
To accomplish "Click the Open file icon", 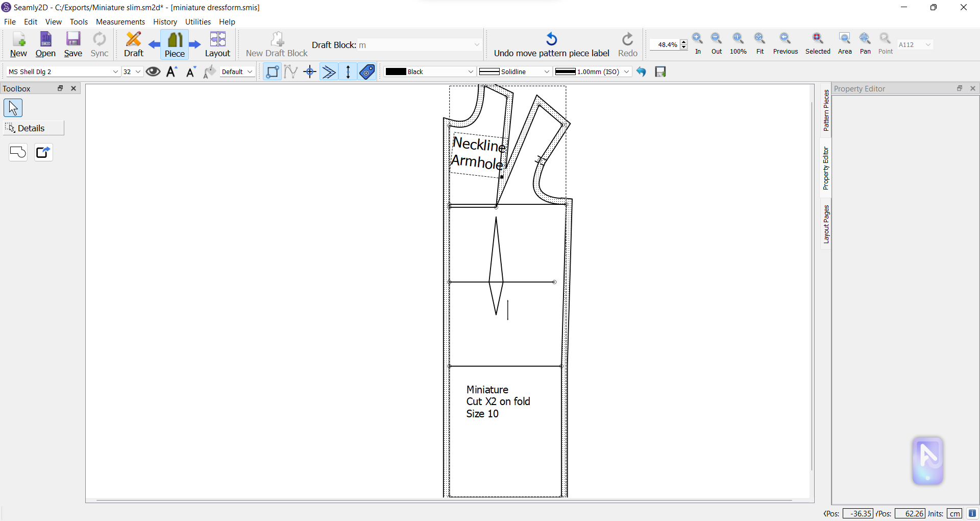I will pyautogui.click(x=45, y=44).
